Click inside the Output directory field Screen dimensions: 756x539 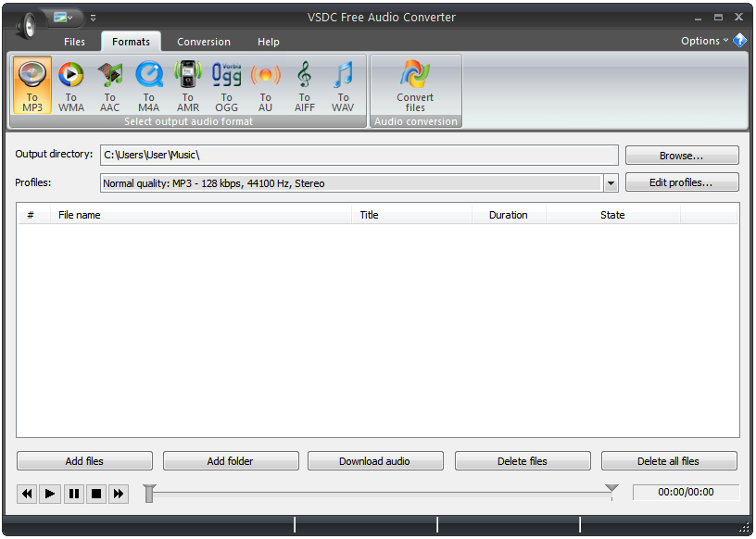click(x=359, y=156)
